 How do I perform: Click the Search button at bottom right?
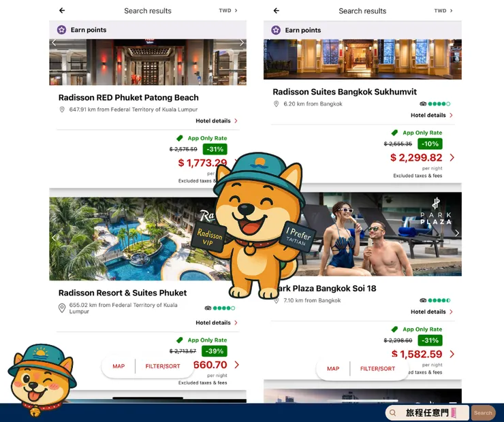[x=483, y=413]
